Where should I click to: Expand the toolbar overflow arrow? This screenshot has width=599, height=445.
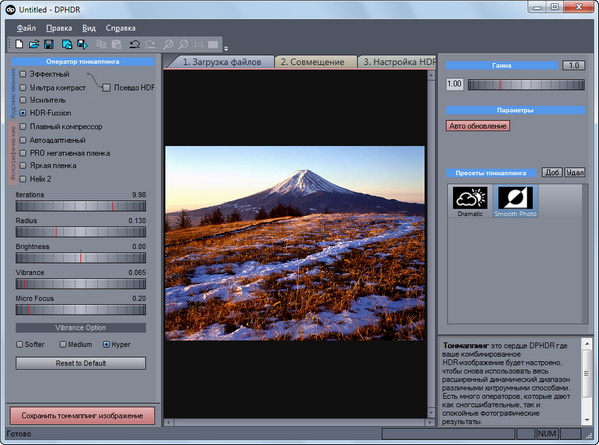[x=226, y=49]
